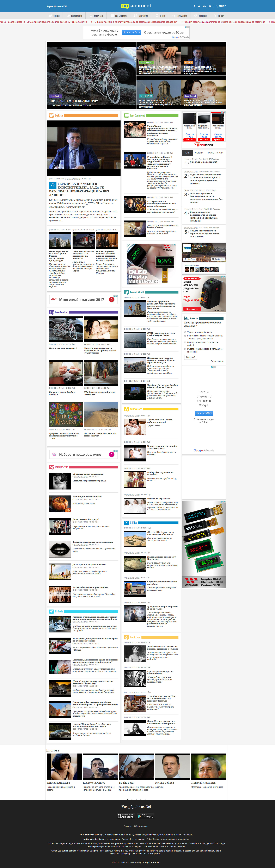Open Bg Face in the navigation bar

(54, 16)
